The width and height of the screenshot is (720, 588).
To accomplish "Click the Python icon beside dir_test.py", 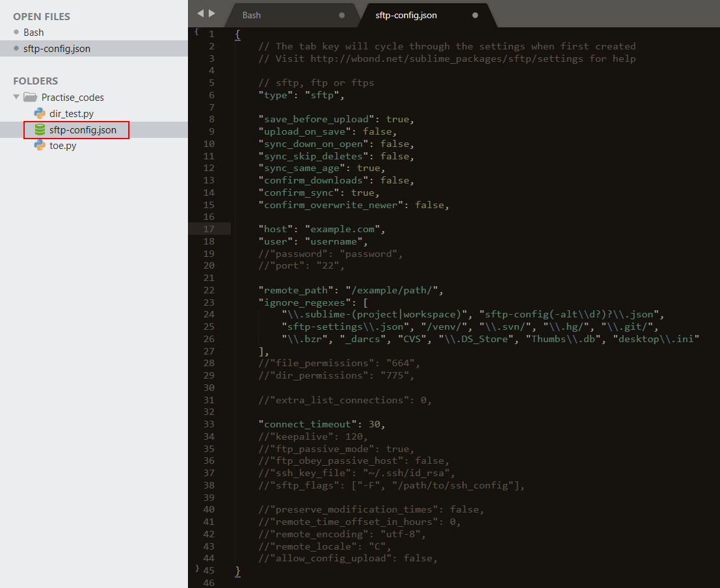I will click(40, 114).
